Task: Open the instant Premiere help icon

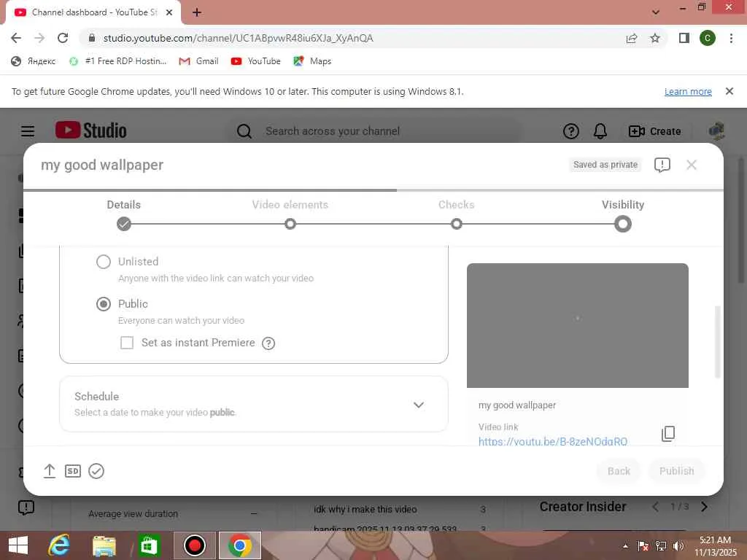Action: [x=268, y=343]
